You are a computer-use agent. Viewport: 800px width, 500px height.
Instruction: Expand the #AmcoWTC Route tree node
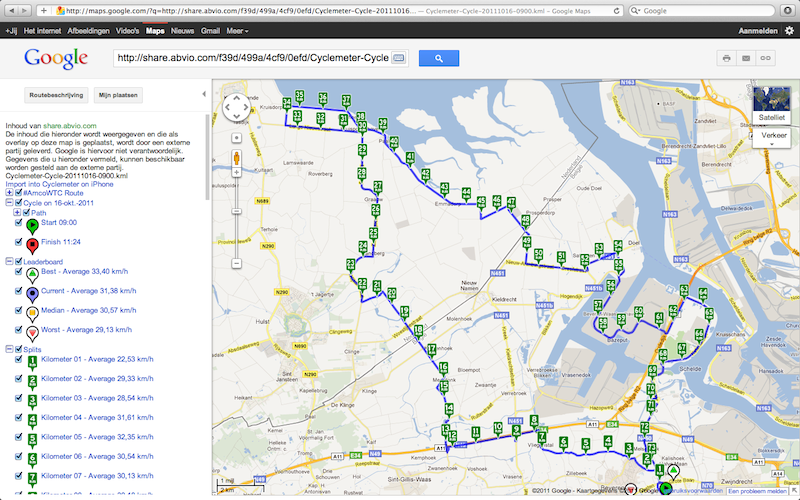click(x=9, y=193)
